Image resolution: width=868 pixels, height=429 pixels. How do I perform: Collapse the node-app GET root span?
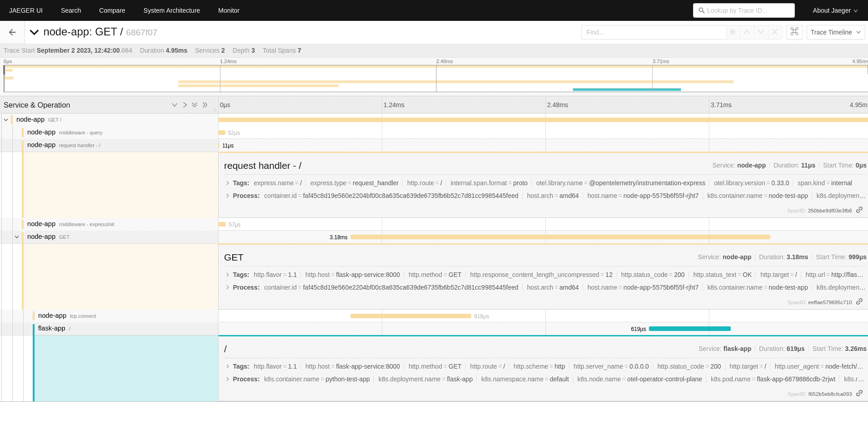pyautogui.click(x=6, y=119)
